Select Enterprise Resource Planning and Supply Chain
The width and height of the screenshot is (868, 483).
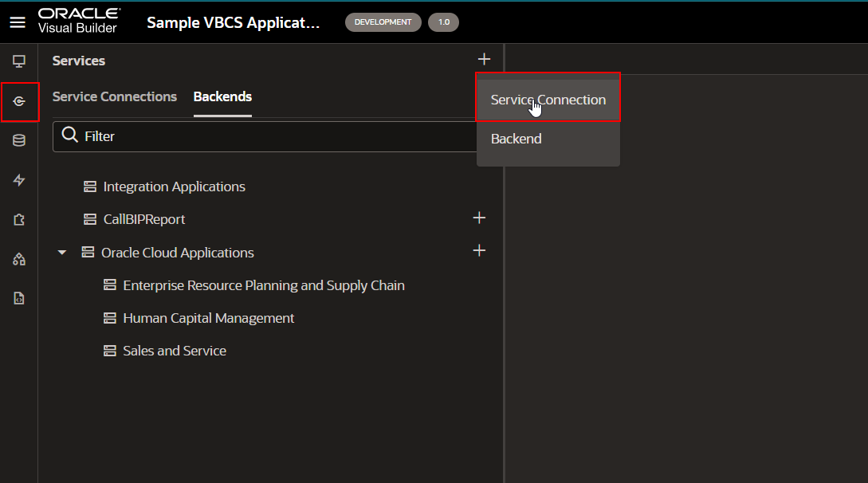264,285
